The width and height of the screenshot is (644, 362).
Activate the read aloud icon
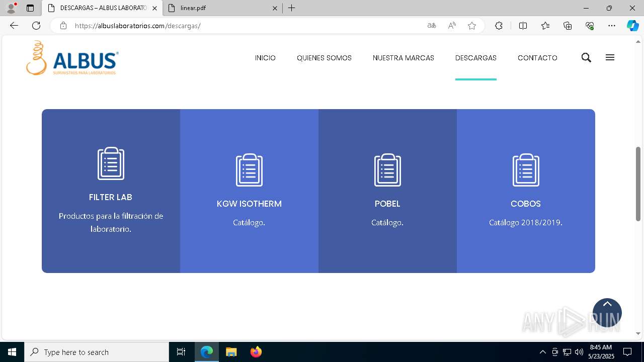[x=452, y=26]
